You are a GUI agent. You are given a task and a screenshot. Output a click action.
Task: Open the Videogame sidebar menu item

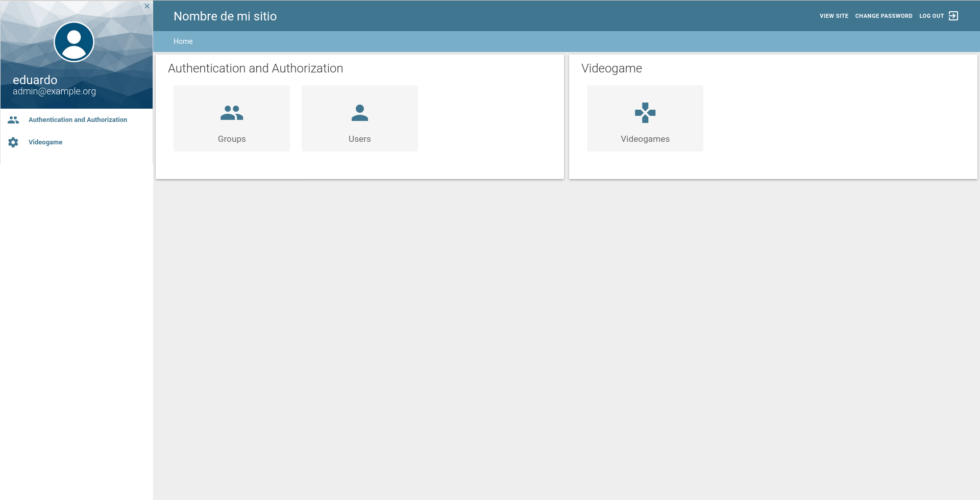(45, 142)
